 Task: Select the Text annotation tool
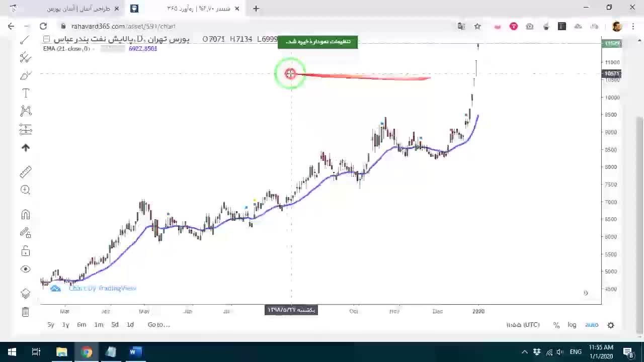pos(26,93)
